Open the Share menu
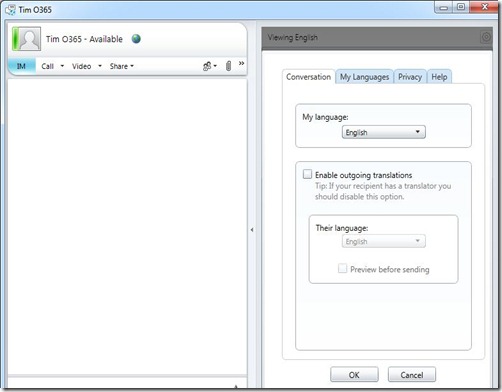This screenshot has width=502, height=392. click(122, 66)
